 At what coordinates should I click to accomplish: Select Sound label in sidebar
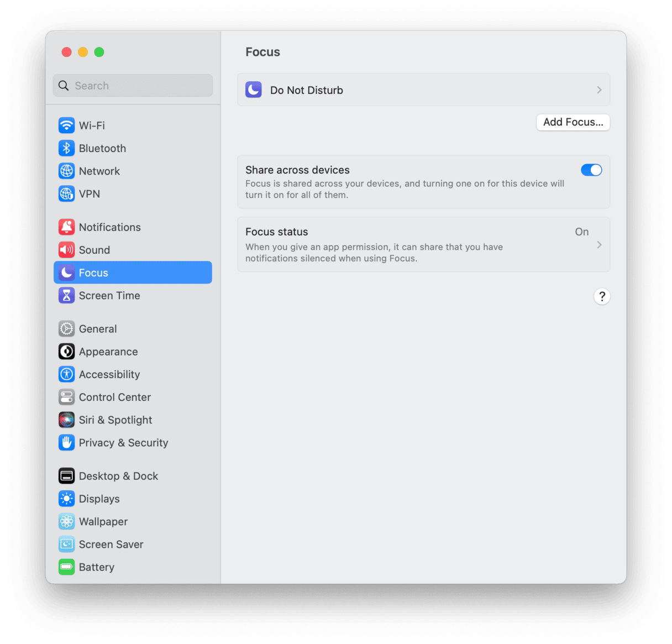(x=95, y=250)
